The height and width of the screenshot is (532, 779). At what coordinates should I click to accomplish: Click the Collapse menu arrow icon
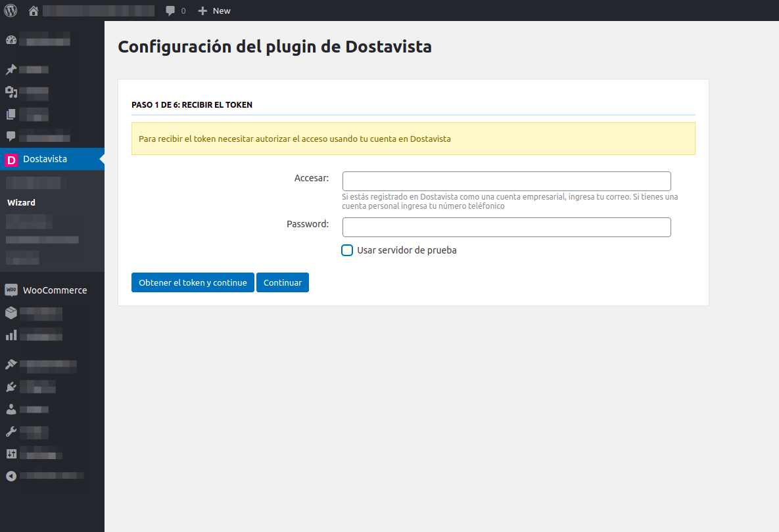(x=11, y=476)
